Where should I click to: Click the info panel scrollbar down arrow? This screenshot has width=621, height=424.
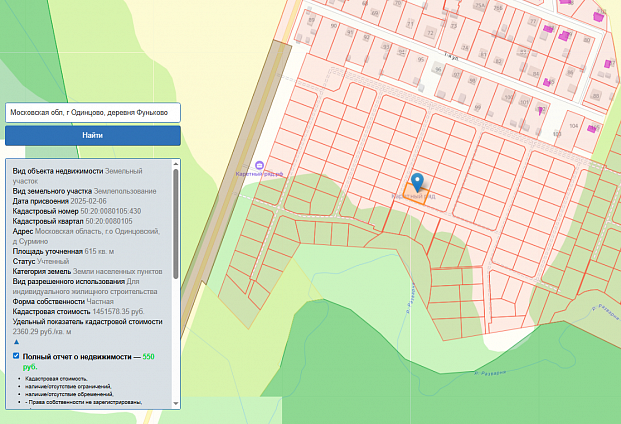click(x=176, y=404)
